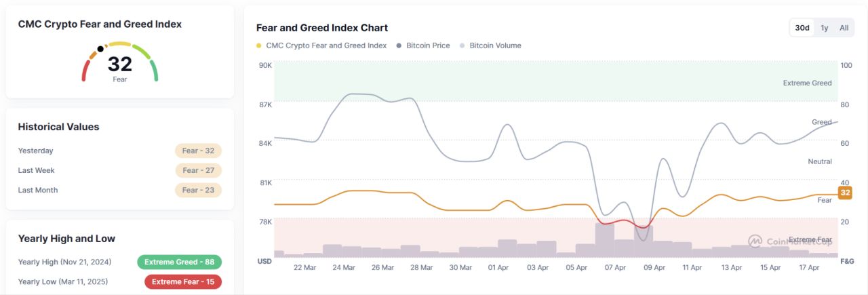
Task: Click the Fear gauge arc showing 32
Action: 119,62
